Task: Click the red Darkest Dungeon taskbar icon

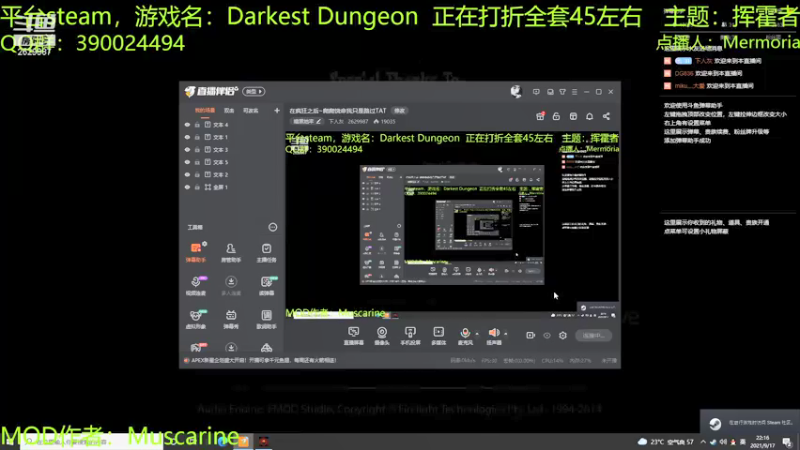Action: [263, 441]
